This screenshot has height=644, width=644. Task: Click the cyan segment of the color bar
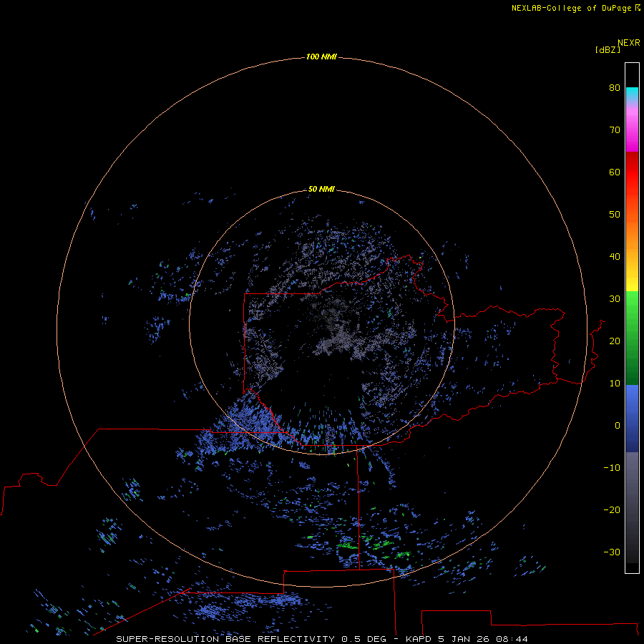632,94
